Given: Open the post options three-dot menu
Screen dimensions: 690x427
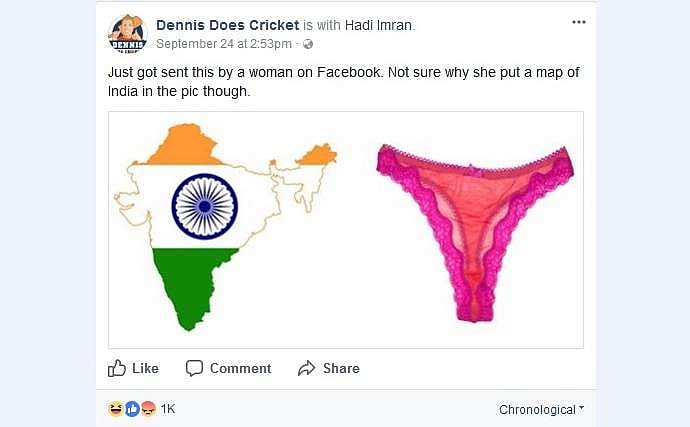Looking at the screenshot, I should coord(579,22).
